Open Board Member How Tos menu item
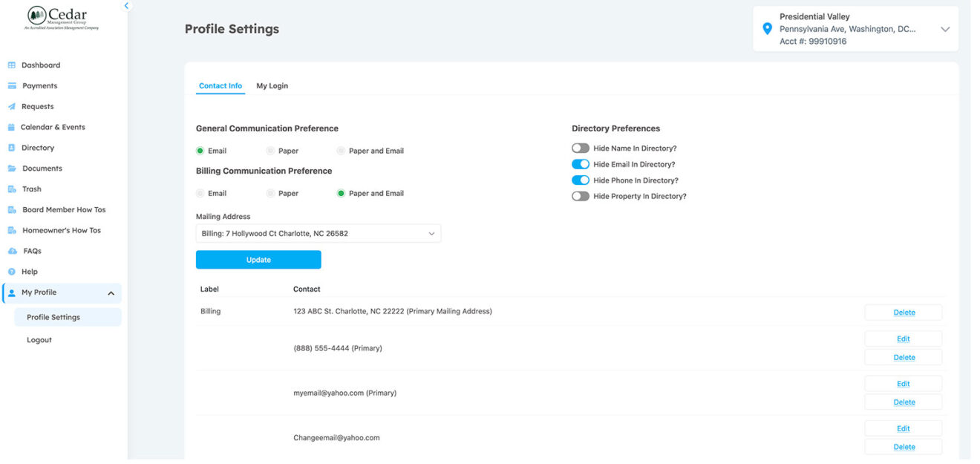Image resolution: width=980 pixels, height=464 pixels. click(x=64, y=210)
